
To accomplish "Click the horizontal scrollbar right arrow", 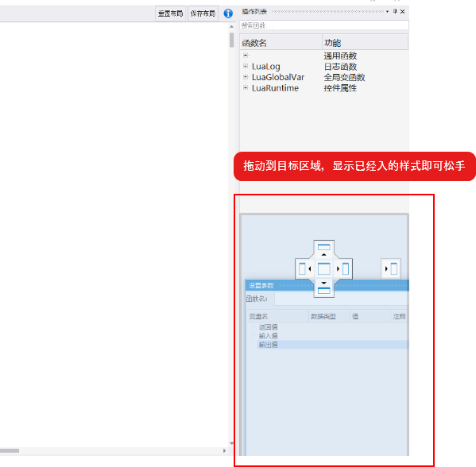I will pyautogui.click(x=225, y=450).
